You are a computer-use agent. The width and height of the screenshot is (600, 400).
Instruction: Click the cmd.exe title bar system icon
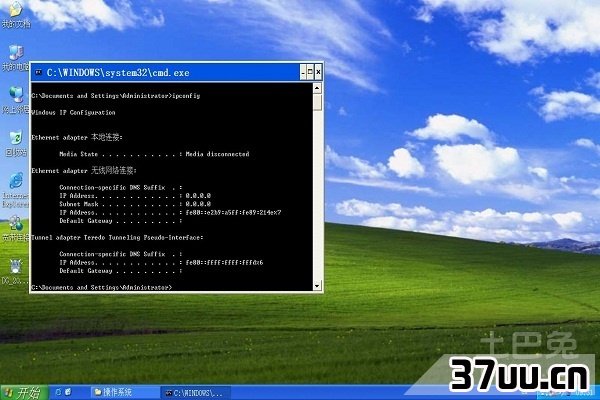pyautogui.click(x=38, y=72)
